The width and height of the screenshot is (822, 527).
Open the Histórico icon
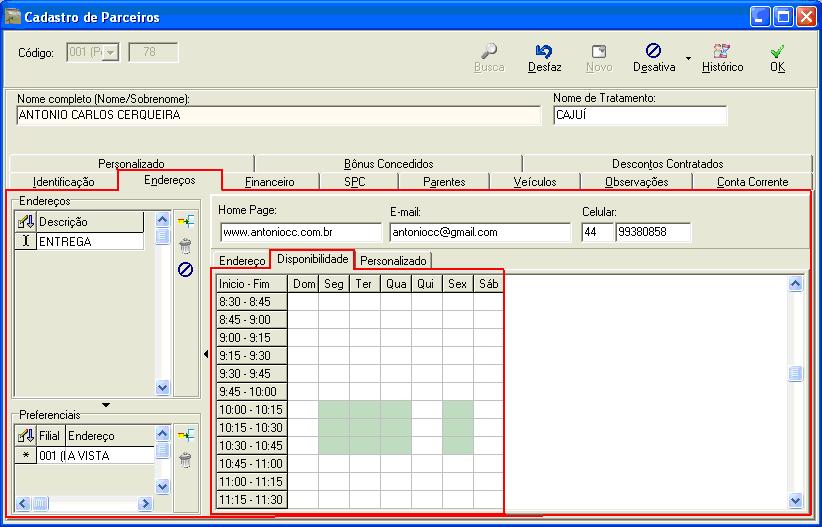[722, 51]
